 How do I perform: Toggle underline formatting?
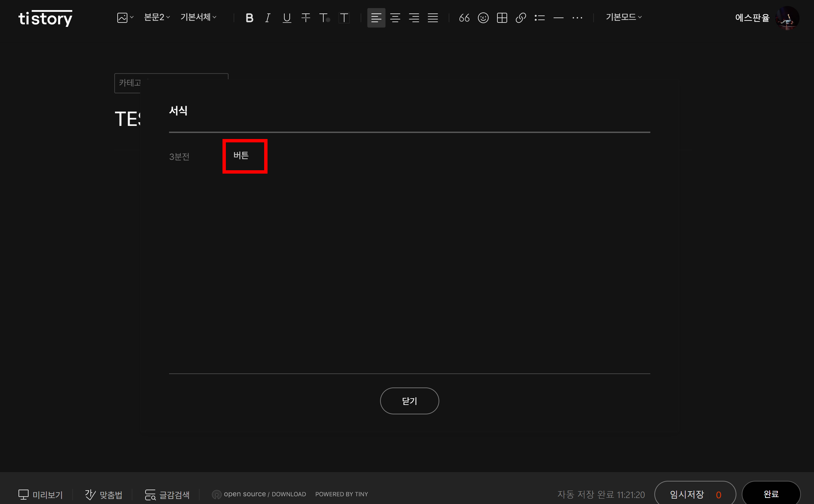tap(286, 18)
